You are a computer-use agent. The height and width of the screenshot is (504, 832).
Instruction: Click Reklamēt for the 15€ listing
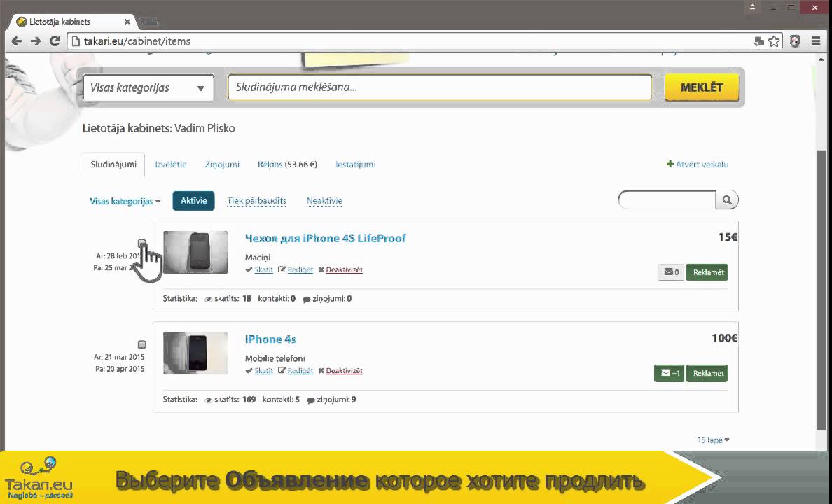pos(707,272)
